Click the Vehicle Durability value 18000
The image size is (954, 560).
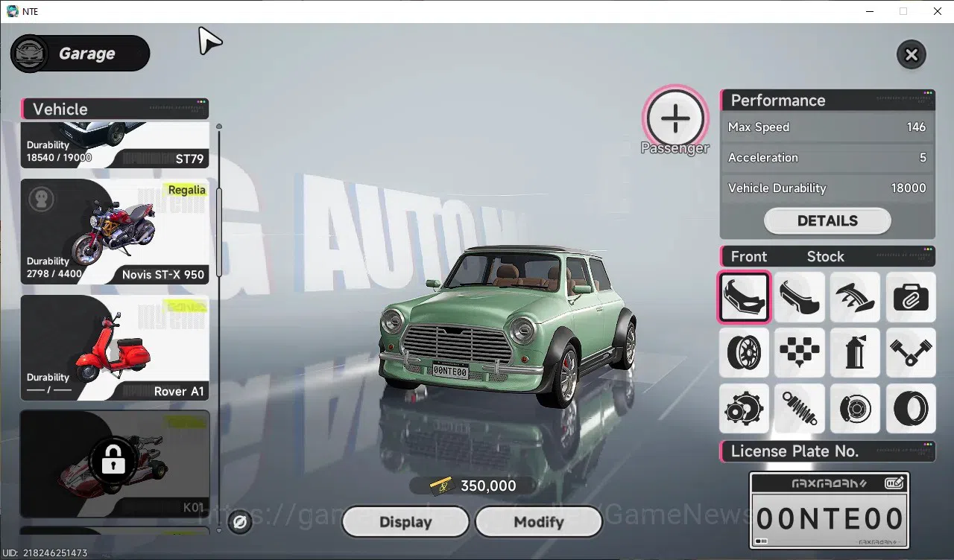909,188
